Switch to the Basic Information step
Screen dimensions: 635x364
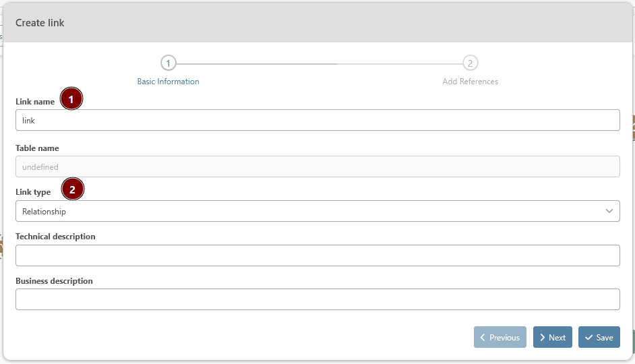pyautogui.click(x=168, y=82)
